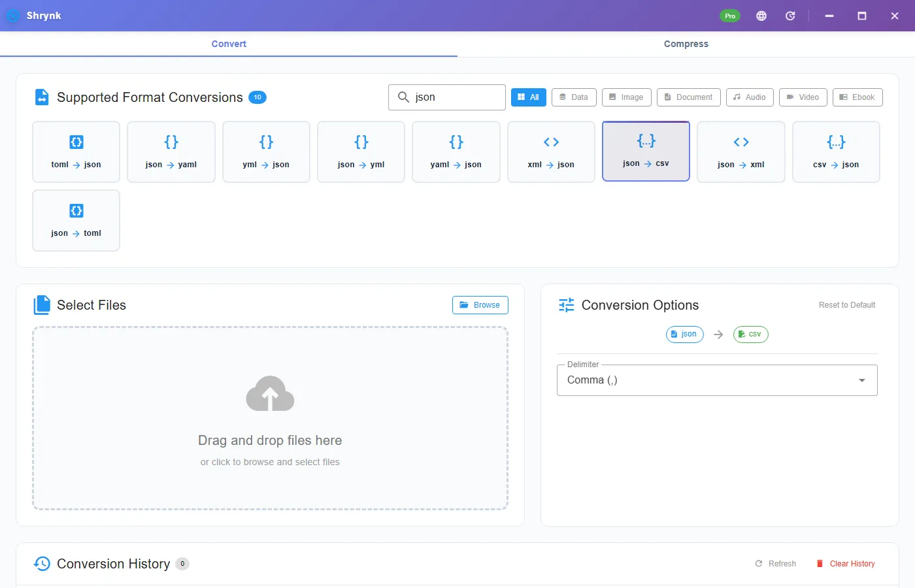Select the toml to json conversion card
The height and width of the screenshot is (588, 915).
(x=76, y=152)
